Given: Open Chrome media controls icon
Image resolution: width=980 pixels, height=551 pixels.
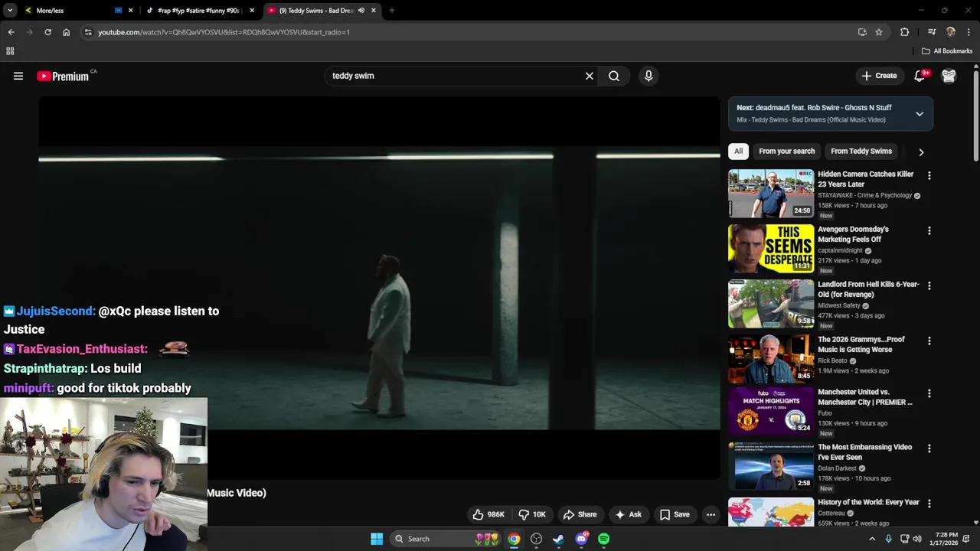Looking at the screenshot, I should click(932, 32).
